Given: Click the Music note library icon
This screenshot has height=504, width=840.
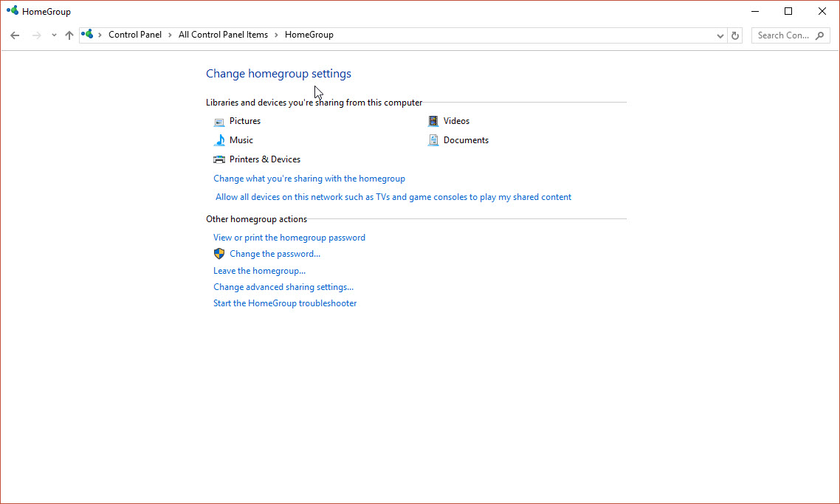Looking at the screenshot, I should [219, 140].
